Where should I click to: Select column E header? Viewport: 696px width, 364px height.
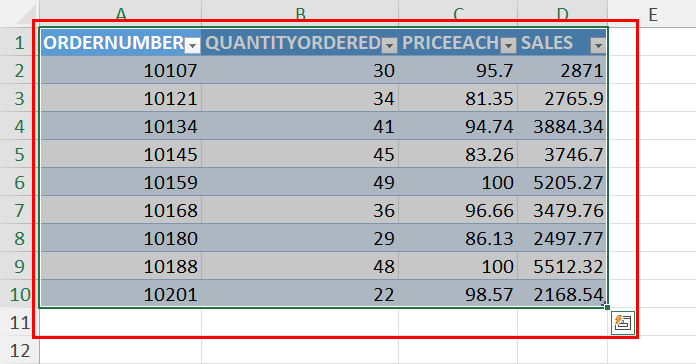pyautogui.click(x=652, y=13)
